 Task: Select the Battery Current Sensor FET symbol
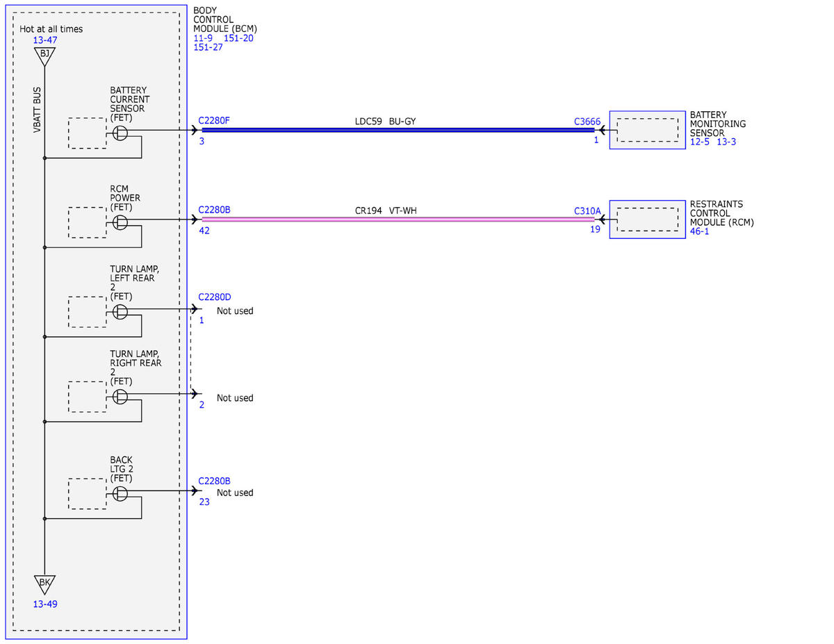point(120,133)
